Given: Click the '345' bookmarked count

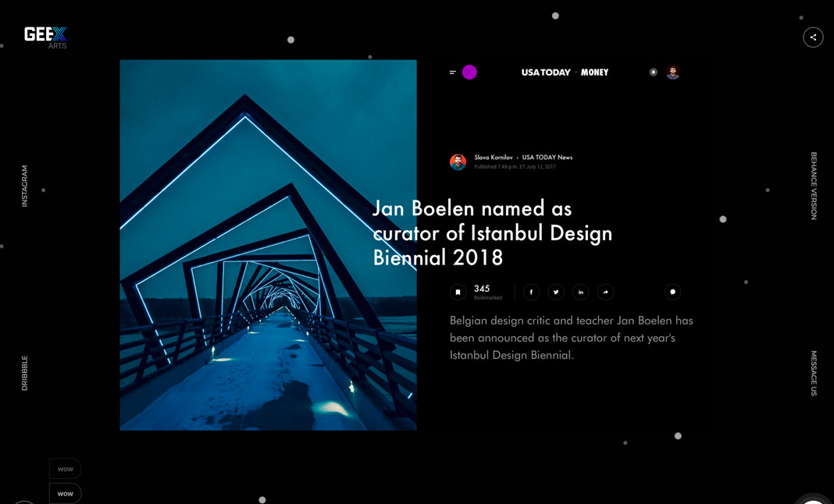Looking at the screenshot, I should coord(482,289).
